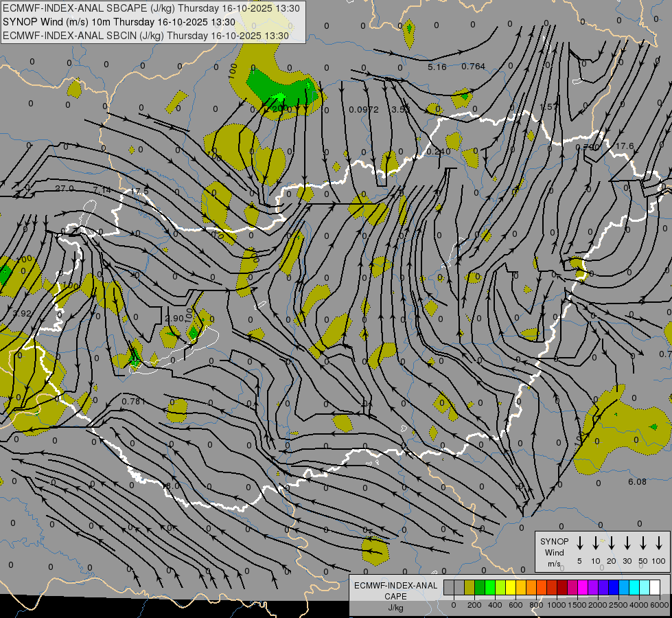This screenshot has height=618, width=672.
Task: Click the map value 5.16
Action: (437, 67)
